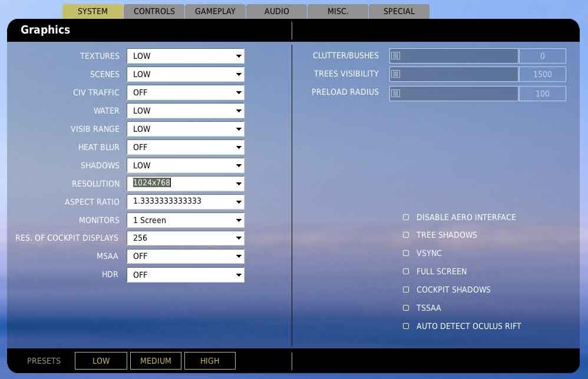Image resolution: width=588 pixels, height=379 pixels.
Task: Enable FULL SCREEN mode
Action: pos(405,271)
